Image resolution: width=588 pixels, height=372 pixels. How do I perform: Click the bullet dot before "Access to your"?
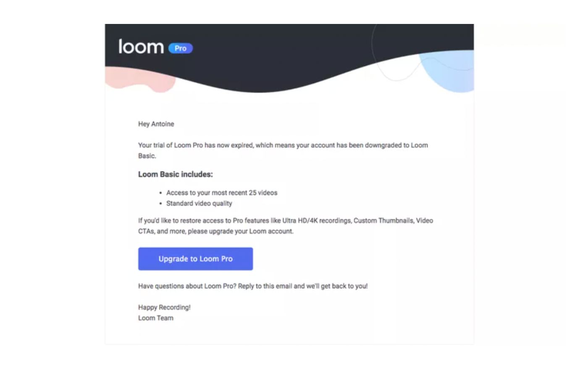click(x=160, y=193)
